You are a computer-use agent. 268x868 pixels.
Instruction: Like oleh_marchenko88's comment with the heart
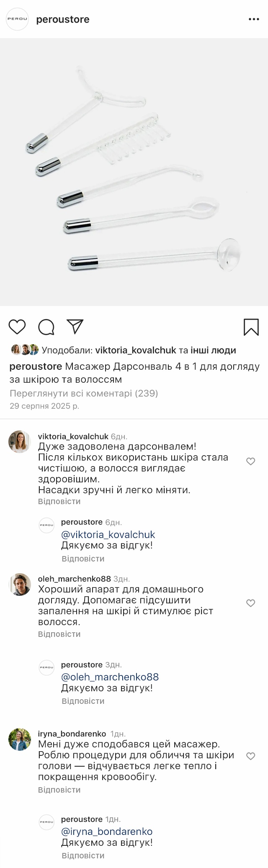pyautogui.click(x=250, y=603)
